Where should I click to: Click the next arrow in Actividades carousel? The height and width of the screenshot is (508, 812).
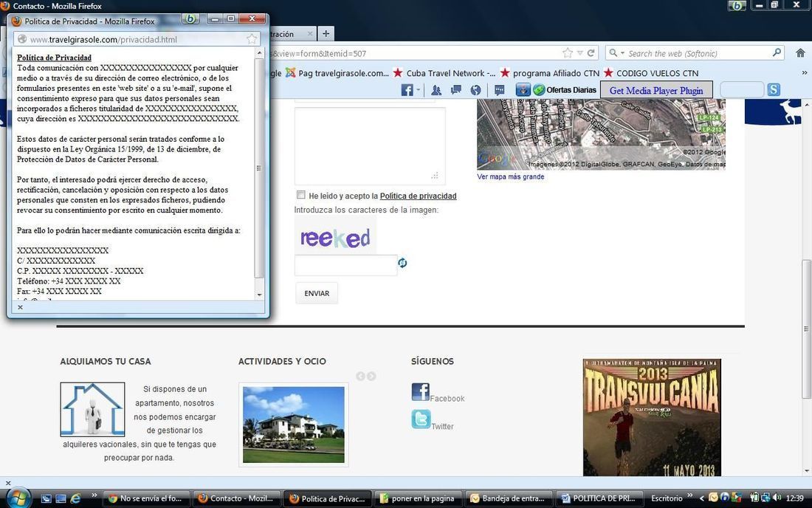point(371,376)
